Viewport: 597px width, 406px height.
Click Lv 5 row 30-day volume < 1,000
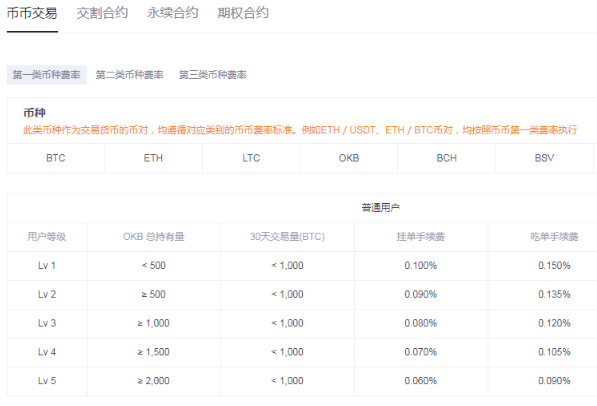tap(287, 381)
